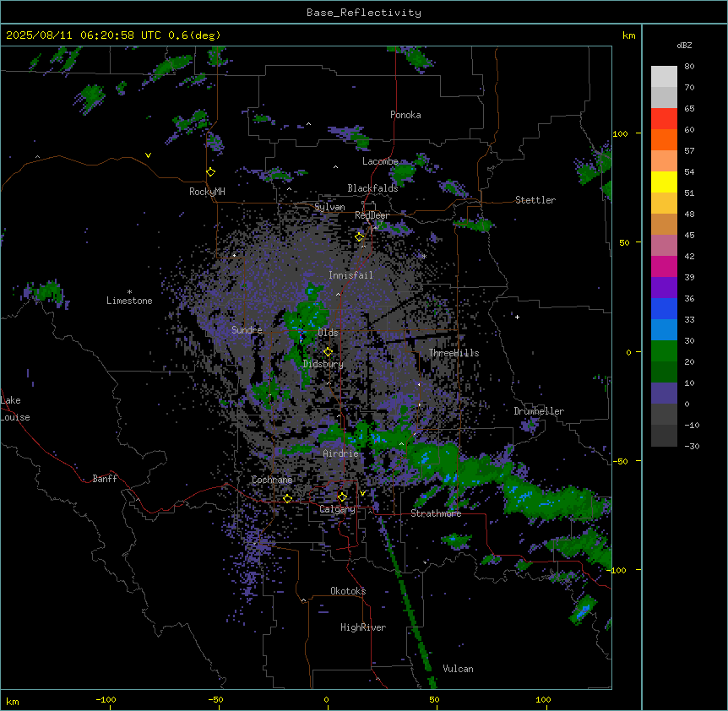Click the Blackfalds city label
This screenshot has height=711, width=728.
(x=372, y=188)
